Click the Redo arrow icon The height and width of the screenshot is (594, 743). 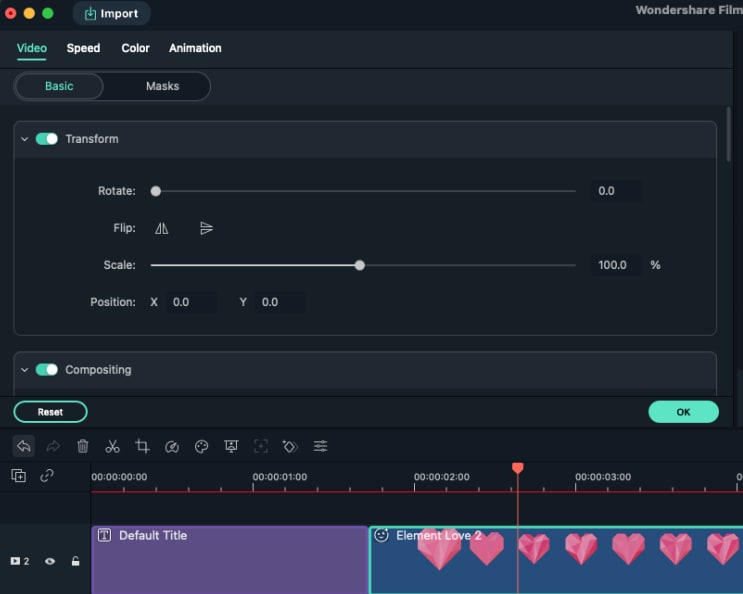point(53,446)
